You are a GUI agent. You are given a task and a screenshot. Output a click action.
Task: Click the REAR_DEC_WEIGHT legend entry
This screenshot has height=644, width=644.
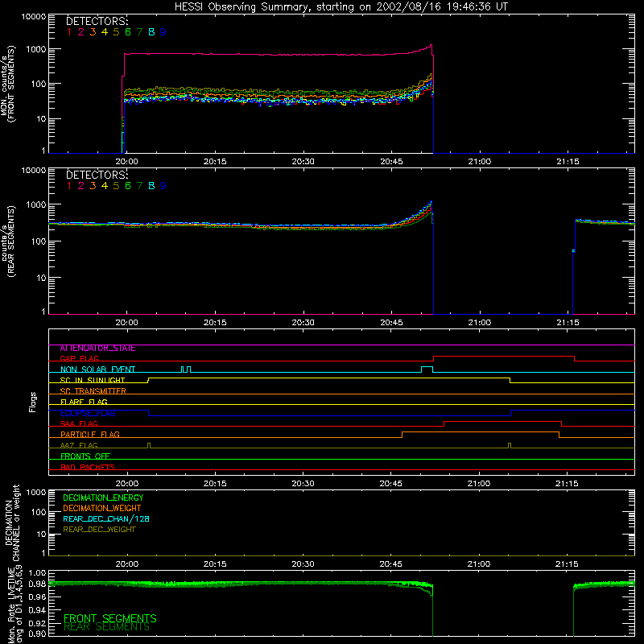coord(99,530)
